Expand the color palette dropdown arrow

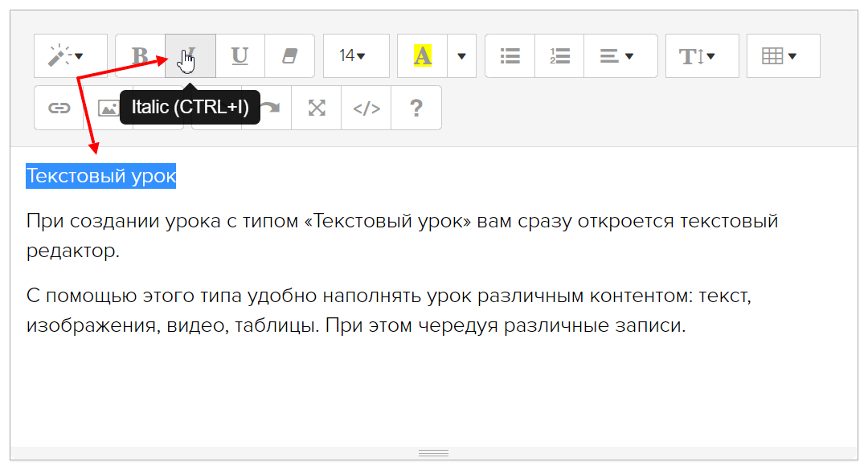(461, 56)
